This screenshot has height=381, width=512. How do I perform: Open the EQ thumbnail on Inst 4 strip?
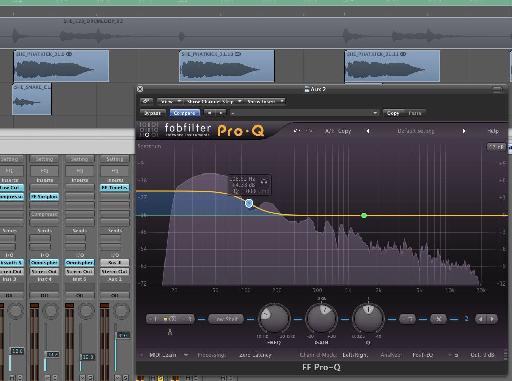click(x=44, y=171)
